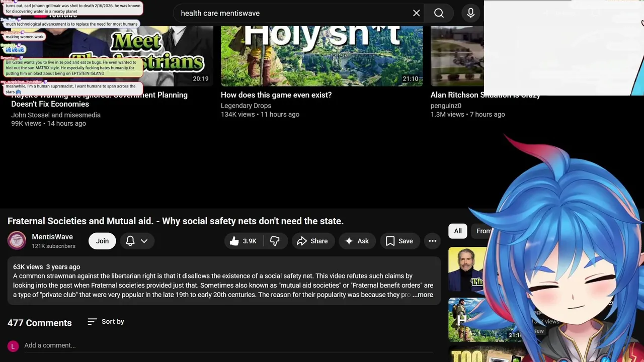Select the 'From' filter chip

484,231
